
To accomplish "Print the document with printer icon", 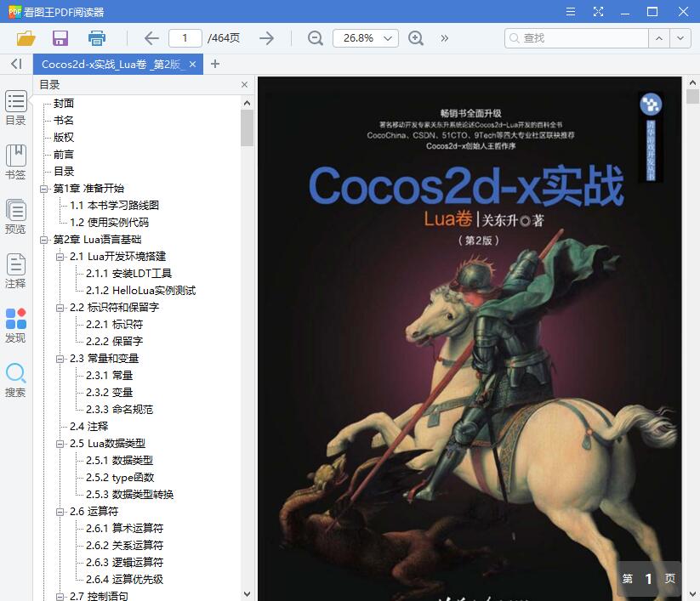I will (x=96, y=38).
